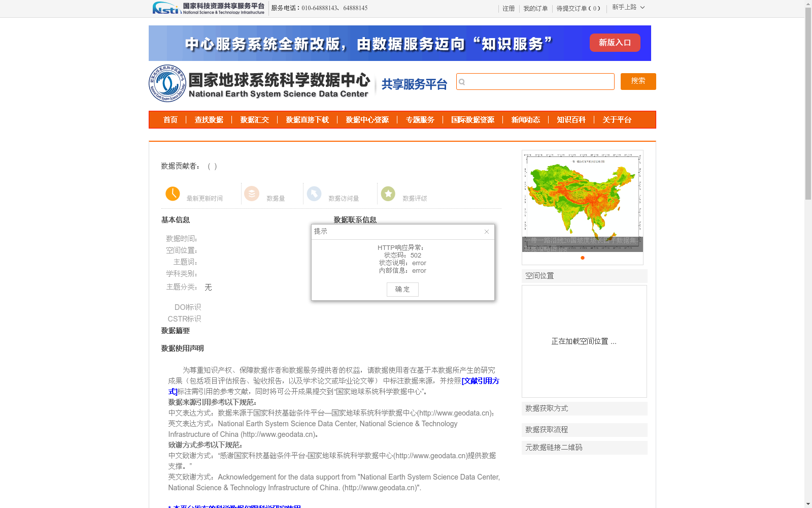
Task: Click the 数据贡献者 label
Action: (x=181, y=166)
